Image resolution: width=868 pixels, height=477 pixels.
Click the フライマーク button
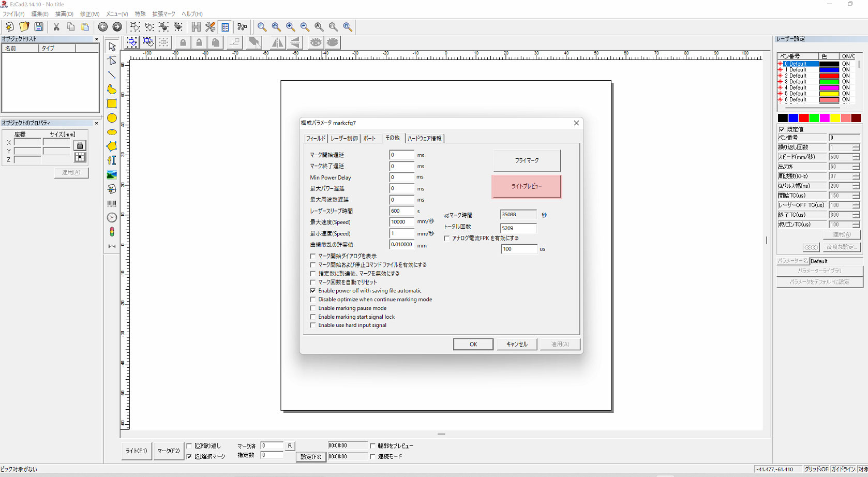point(527,161)
